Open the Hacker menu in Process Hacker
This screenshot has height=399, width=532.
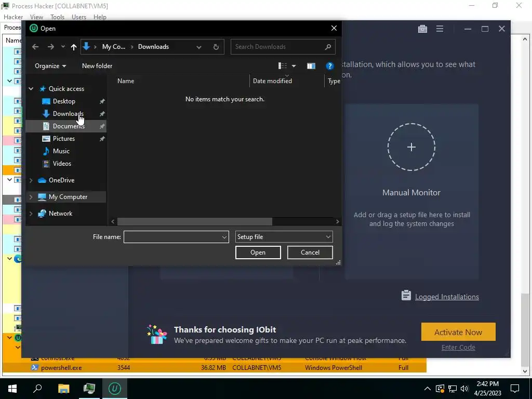pyautogui.click(x=13, y=17)
